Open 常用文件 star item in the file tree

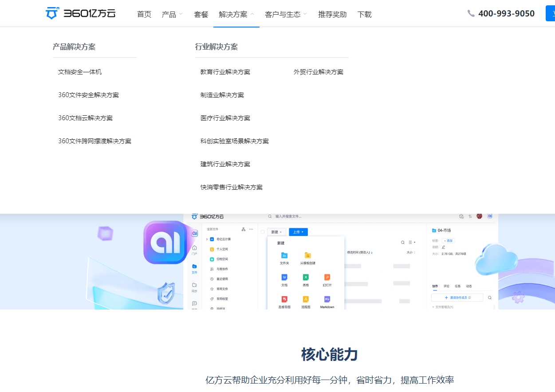(x=219, y=289)
